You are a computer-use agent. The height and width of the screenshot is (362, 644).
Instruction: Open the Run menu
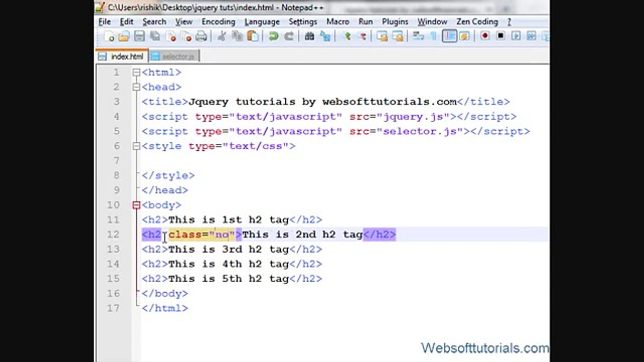point(366,22)
